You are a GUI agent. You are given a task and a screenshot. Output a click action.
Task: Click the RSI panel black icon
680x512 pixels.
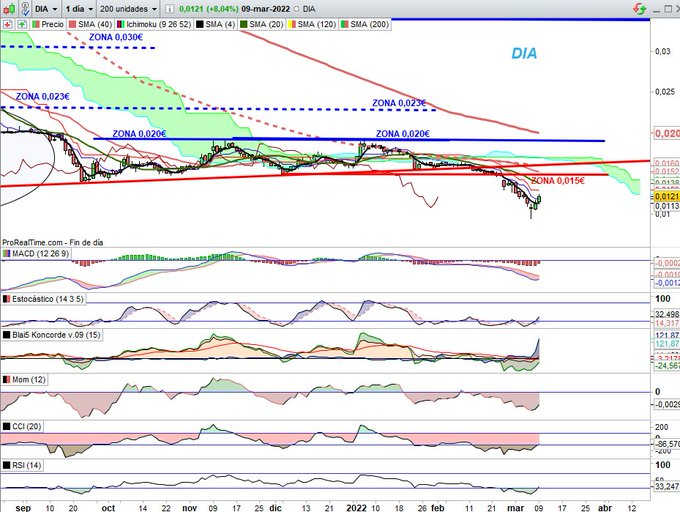pyautogui.click(x=7, y=465)
